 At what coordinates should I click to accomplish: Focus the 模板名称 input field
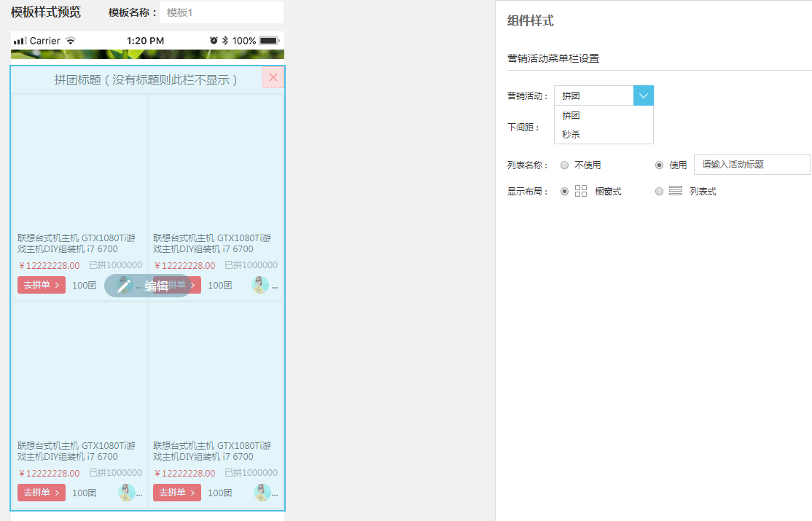(221, 12)
